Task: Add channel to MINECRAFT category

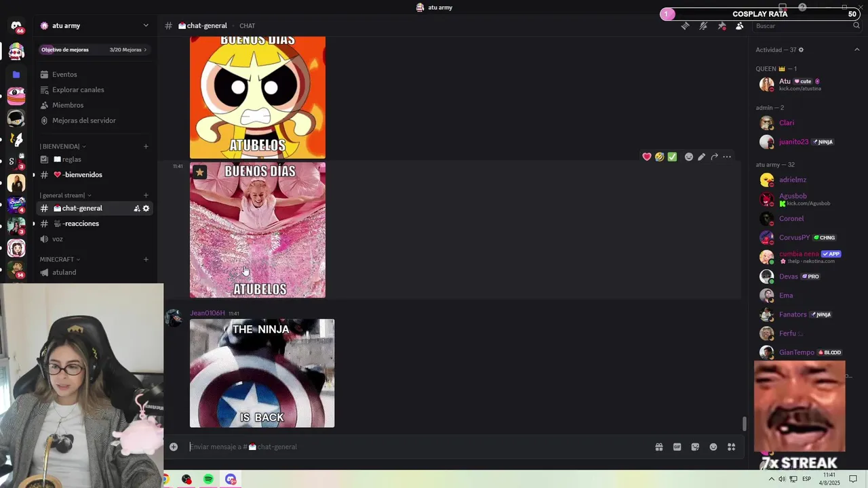Action: click(x=146, y=260)
